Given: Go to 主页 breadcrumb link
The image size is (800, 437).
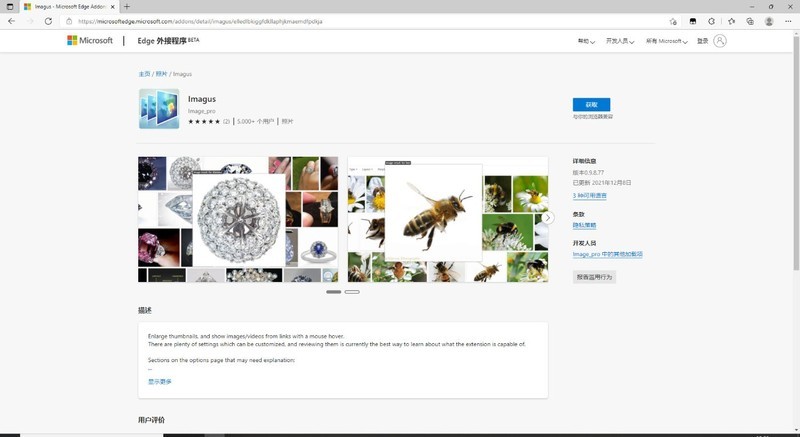Looking at the screenshot, I should pyautogui.click(x=144, y=74).
